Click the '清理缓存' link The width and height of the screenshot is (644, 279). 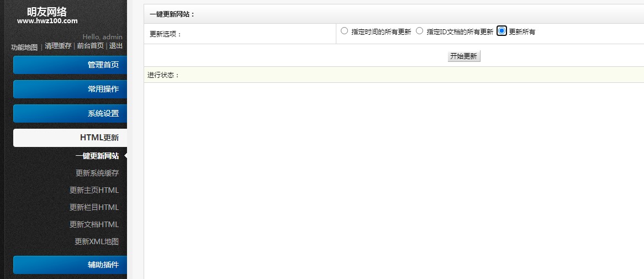click(58, 46)
